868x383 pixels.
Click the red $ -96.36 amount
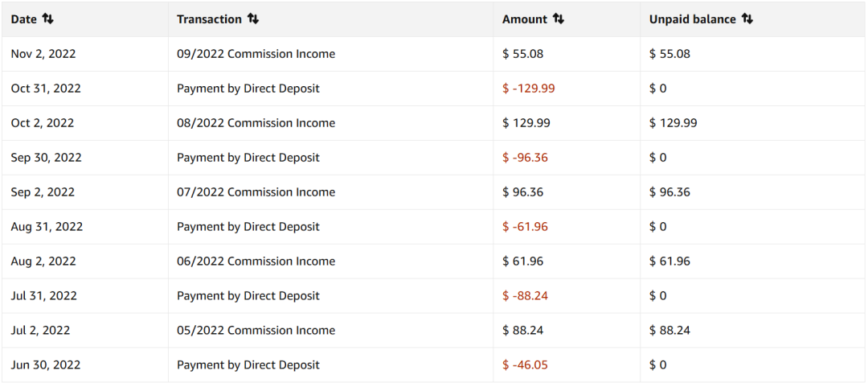pos(525,158)
